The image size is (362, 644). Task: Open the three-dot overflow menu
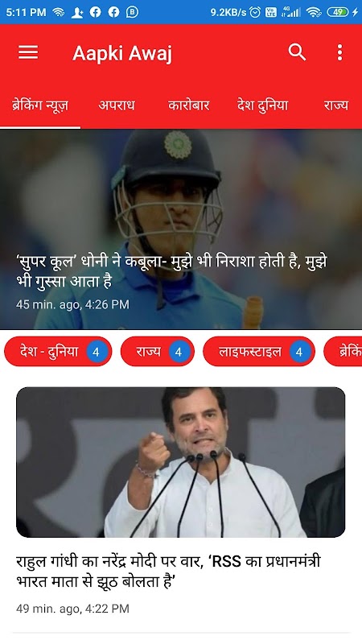tap(339, 52)
